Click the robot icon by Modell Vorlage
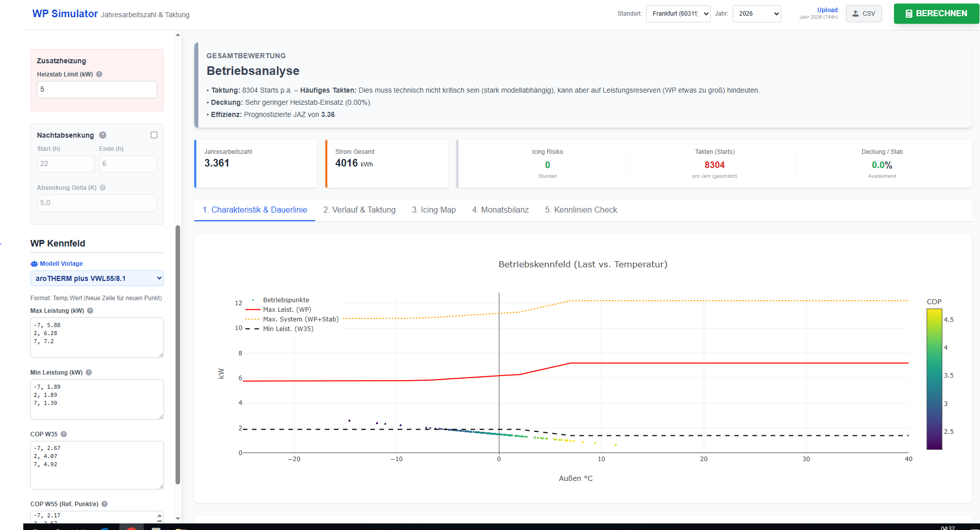This screenshot has height=530, width=980. [34, 264]
